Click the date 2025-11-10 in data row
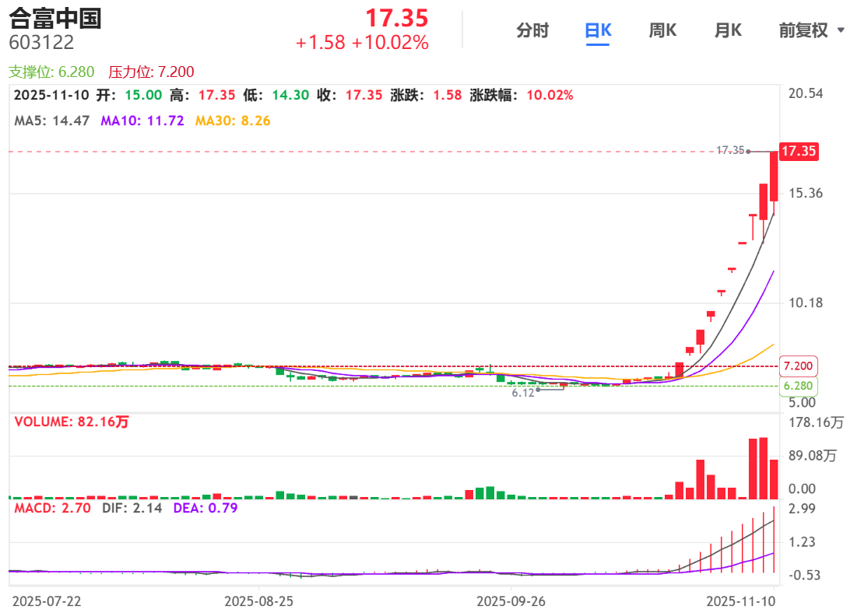This screenshot has width=850, height=616. [51, 96]
